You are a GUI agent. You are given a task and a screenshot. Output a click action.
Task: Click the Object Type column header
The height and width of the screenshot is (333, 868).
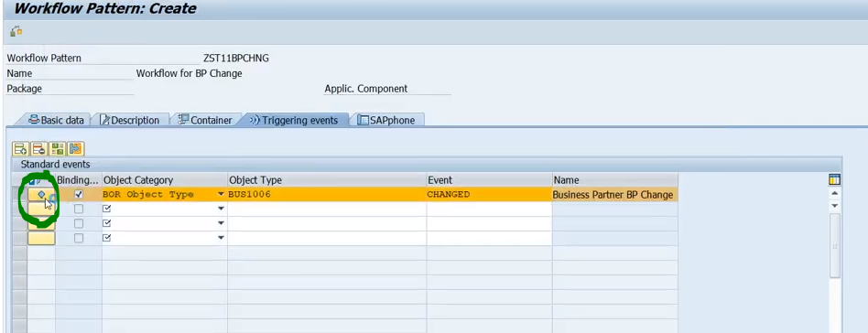point(327,180)
